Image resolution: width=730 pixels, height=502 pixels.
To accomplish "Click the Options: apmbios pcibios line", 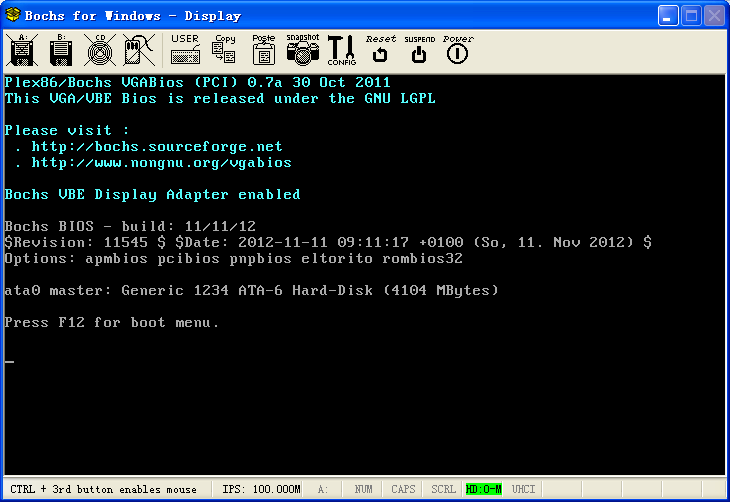I will pyautogui.click(x=234, y=258).
